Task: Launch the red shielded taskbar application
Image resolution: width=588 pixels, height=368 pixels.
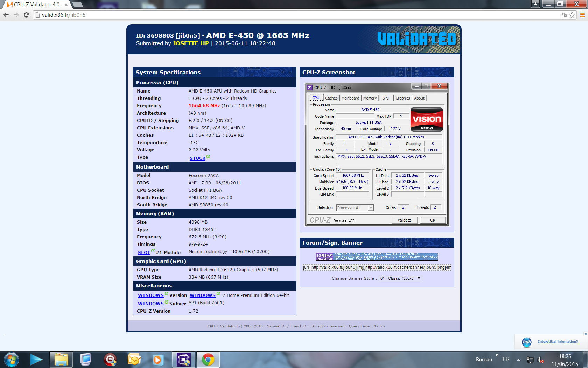Action: click(x=110, y=360)
